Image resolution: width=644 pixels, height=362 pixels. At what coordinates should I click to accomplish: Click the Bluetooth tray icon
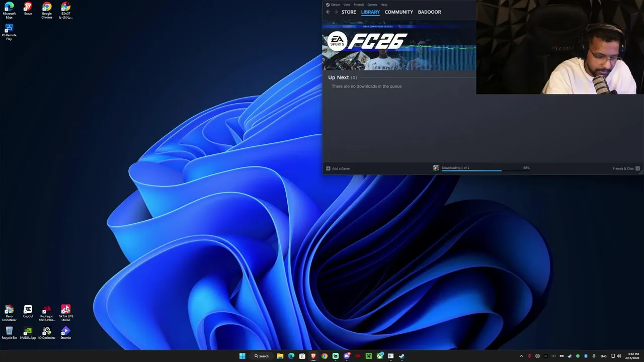coord(586,356)
